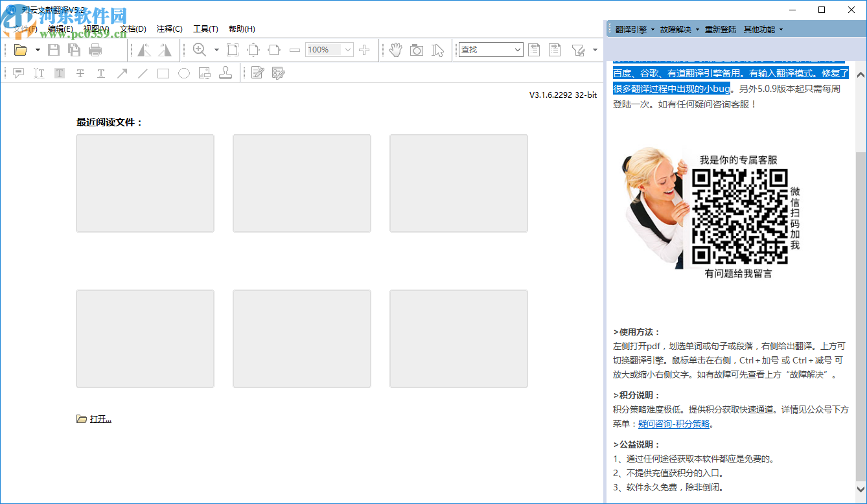Click the bottom-left recent file thumbnail
Image resolution: width=867 pixels, height=504 pixels.
(145, 339)
